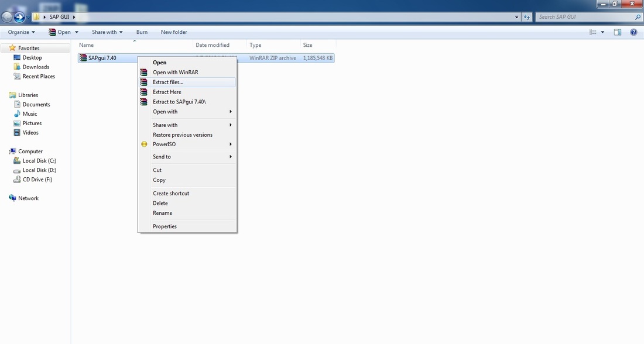
Task: Select Network in the navigation pane
Action: coord(28,198)
